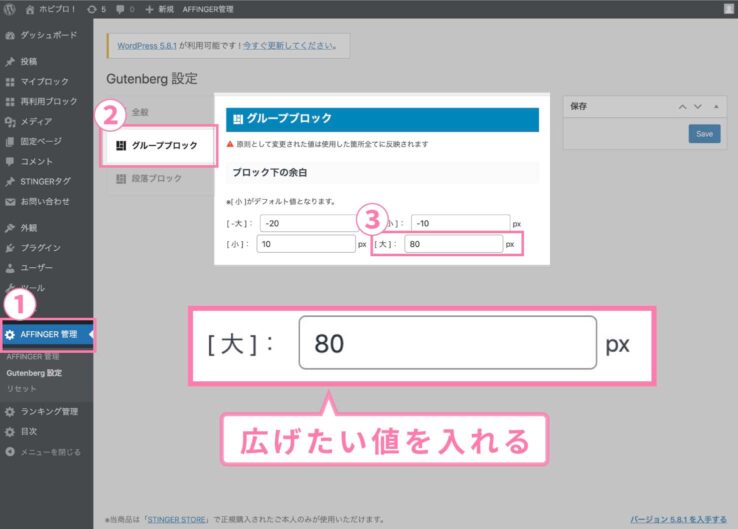Move 保存 box up with up arrow
The height and width of the screenshot is (529, 738).
pos(682,107)
